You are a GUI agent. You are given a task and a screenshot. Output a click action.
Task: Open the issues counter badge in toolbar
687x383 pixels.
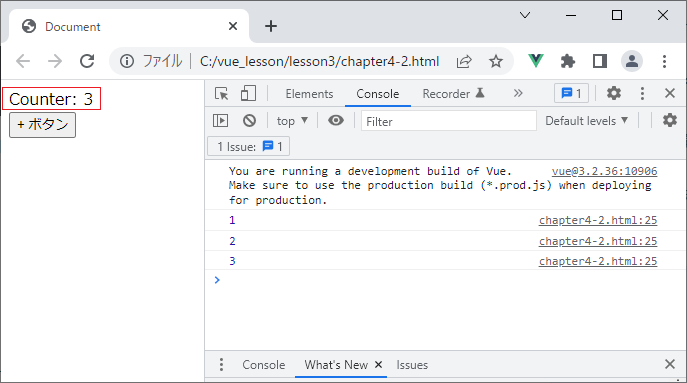click(571, 93)
